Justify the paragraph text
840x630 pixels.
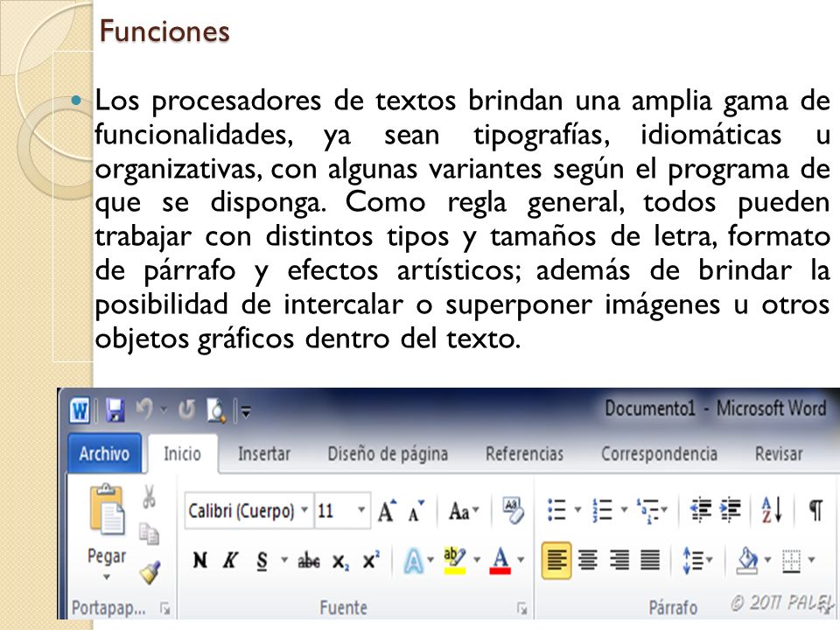pyautogui.click(x=650, y=561)
